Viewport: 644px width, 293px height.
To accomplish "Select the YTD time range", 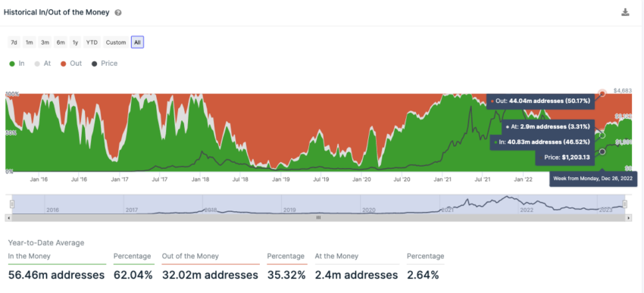I will [x=92, y=42].
